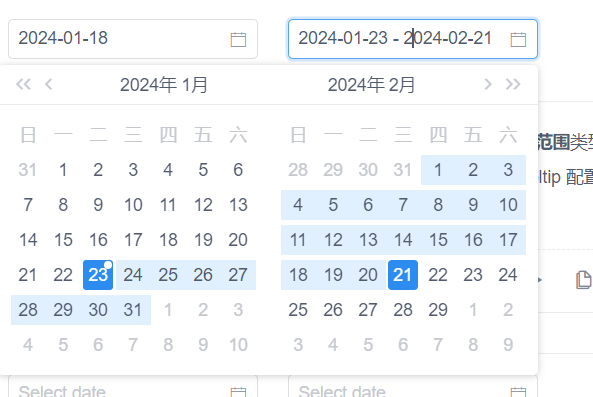The image size is (593, 397).
Task: Click the copy icon at right edge
Action: click(584, 280)
